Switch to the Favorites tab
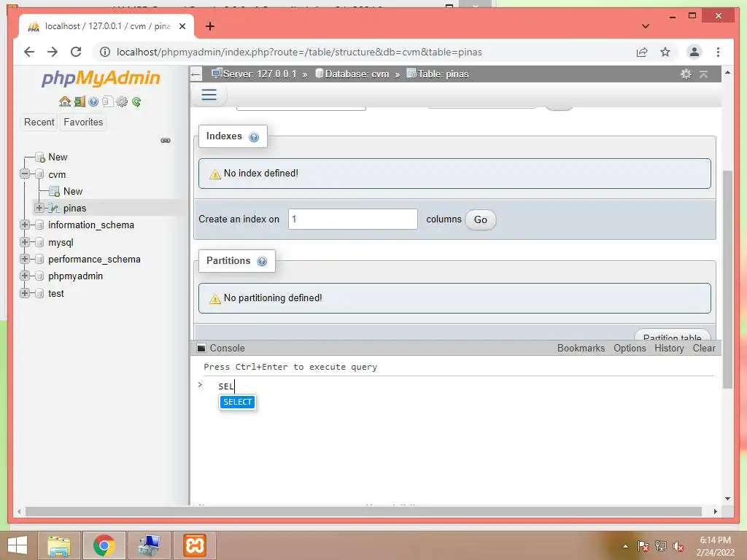The width and height of the screenshot is (747, 560). [x=83, y=122]
